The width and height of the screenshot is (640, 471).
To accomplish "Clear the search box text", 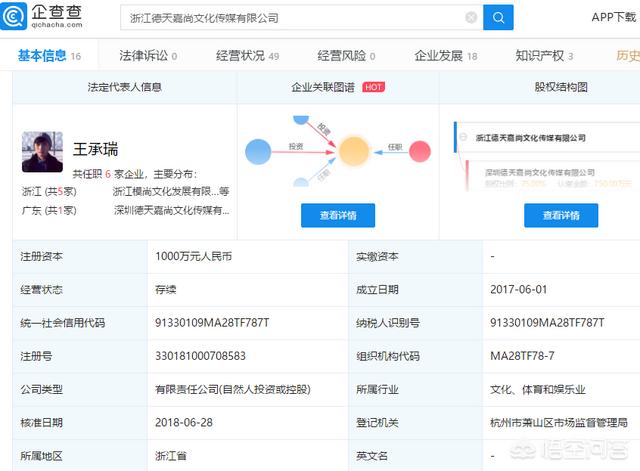I will coord(471,18).
